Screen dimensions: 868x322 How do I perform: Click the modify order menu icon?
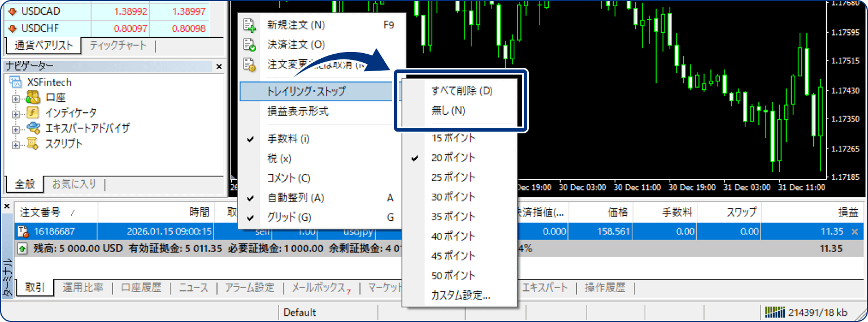pyautogui.click(x=249, y=64)
